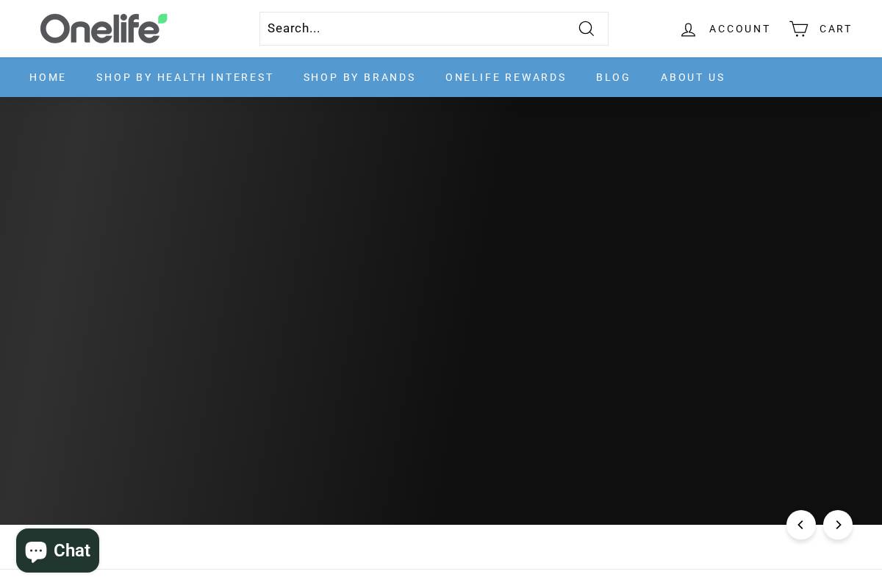Open the BLOG menu item
This screenshot has height=588, width=882.
pos(613,77)
